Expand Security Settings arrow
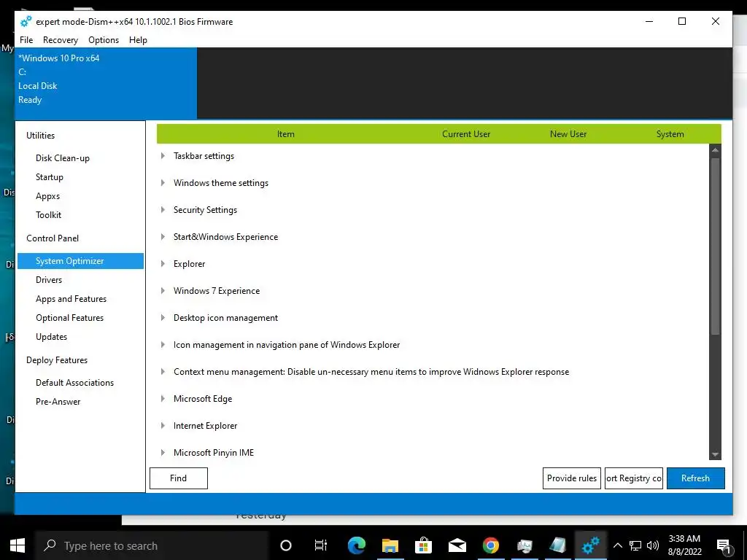 163,209
